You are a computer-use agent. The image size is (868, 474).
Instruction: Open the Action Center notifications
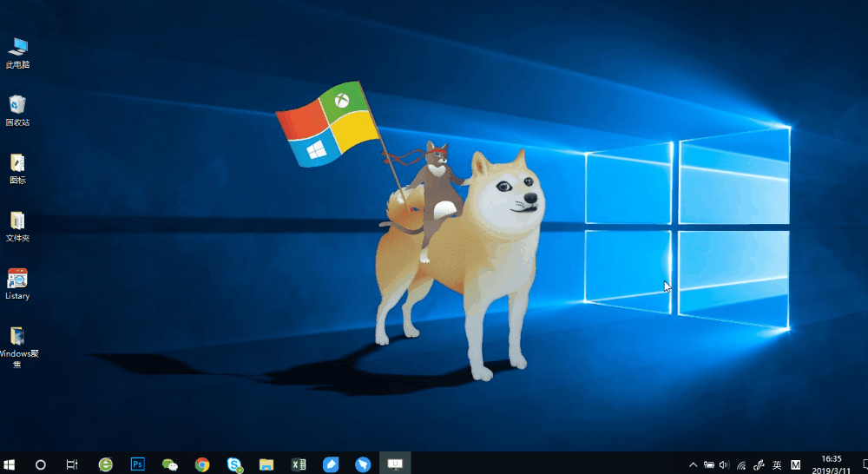pyautogui.click(x=865, y=464)
